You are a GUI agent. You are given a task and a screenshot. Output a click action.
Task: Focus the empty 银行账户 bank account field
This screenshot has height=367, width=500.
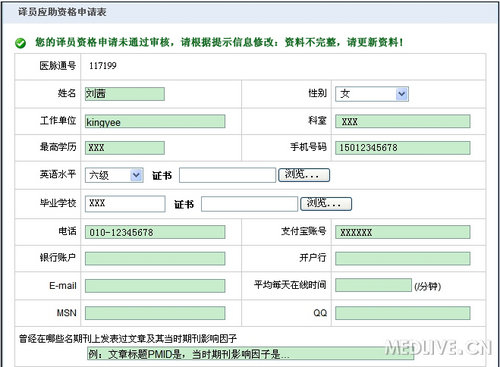point(155,259)
